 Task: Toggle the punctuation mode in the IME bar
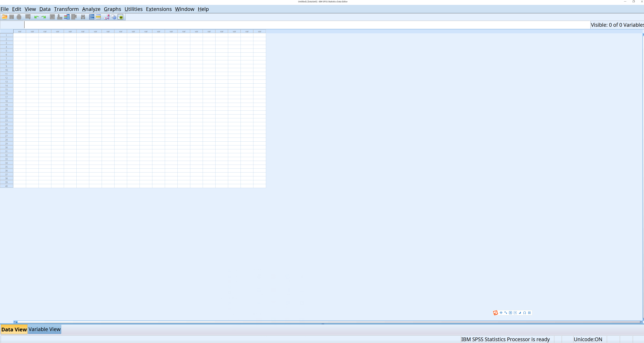[x=506, y=313]
